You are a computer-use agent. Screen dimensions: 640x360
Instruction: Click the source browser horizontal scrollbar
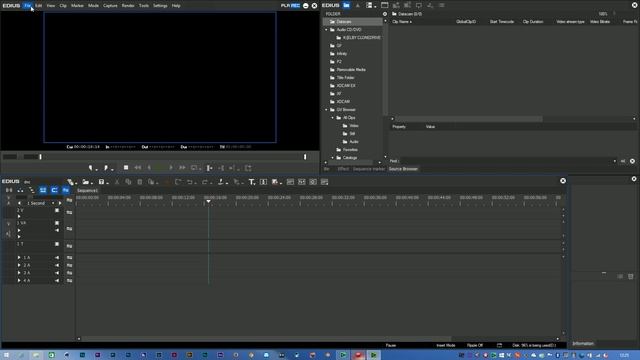click(x=469, y=119)
